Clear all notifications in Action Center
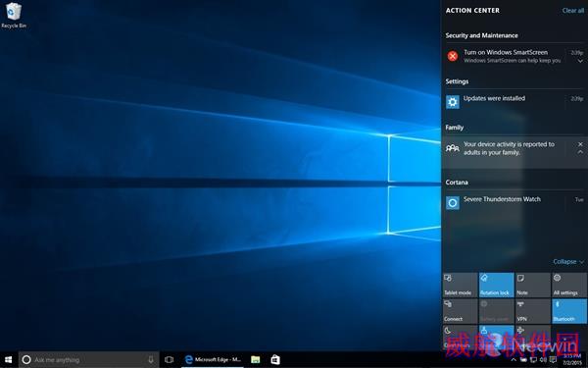Screen dimensions: 588x368 click(x=573, y=11)
